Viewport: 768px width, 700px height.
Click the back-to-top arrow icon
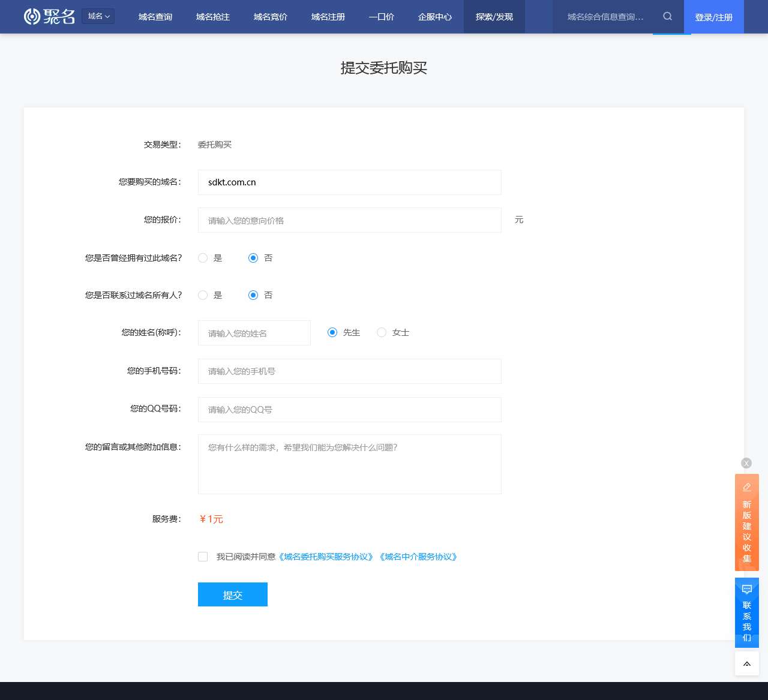(x=746, y=663)
